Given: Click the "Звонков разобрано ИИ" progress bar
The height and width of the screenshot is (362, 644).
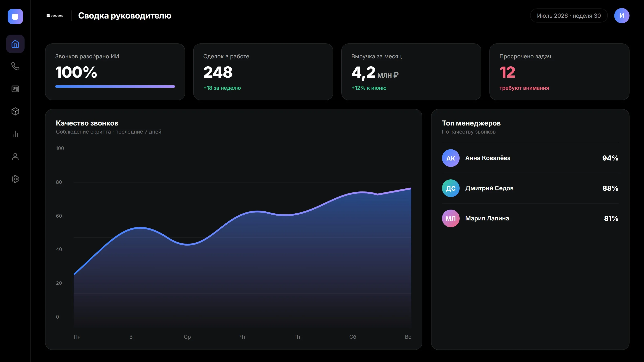Looking at the screenshot, I should tap(115, 86).
